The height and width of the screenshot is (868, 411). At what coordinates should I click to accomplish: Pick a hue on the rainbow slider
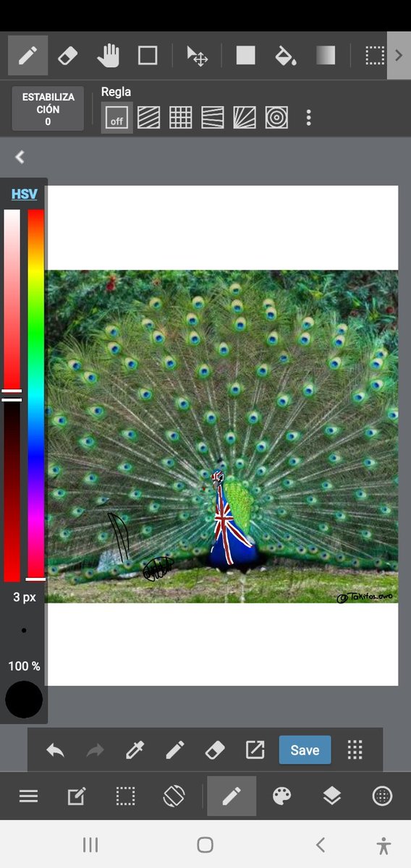pos(35,396)
